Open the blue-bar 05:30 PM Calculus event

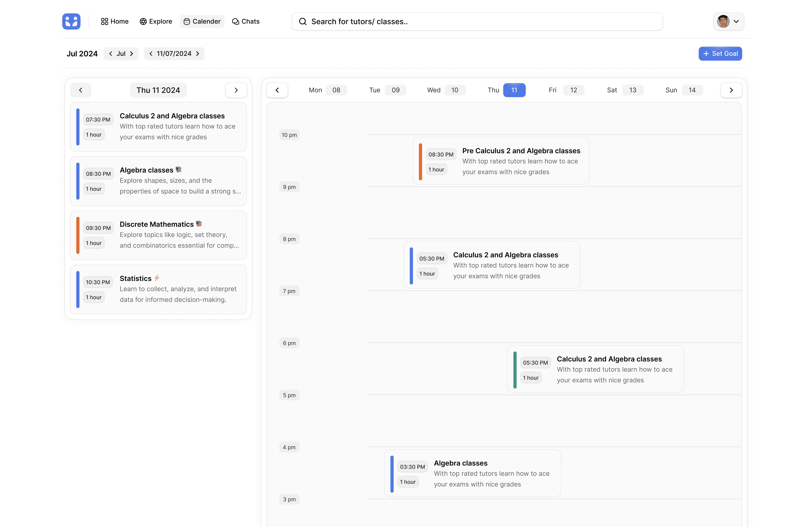tap(492, 265)
